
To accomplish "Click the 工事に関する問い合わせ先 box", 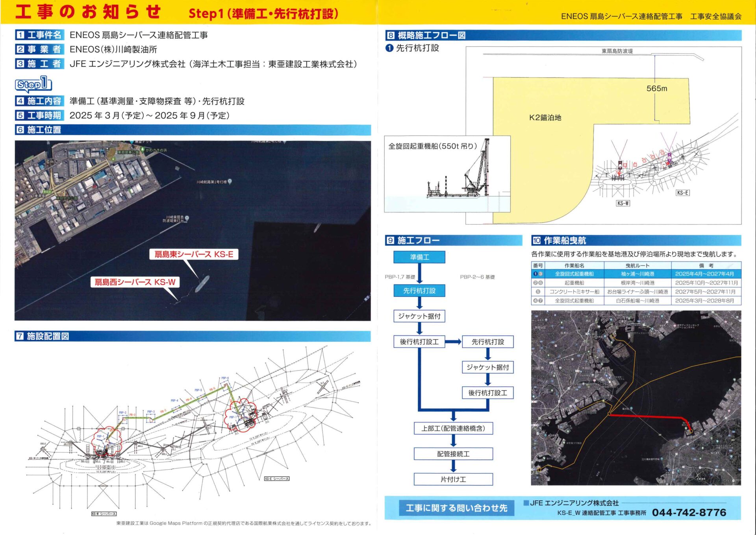I will click(456, 508).
